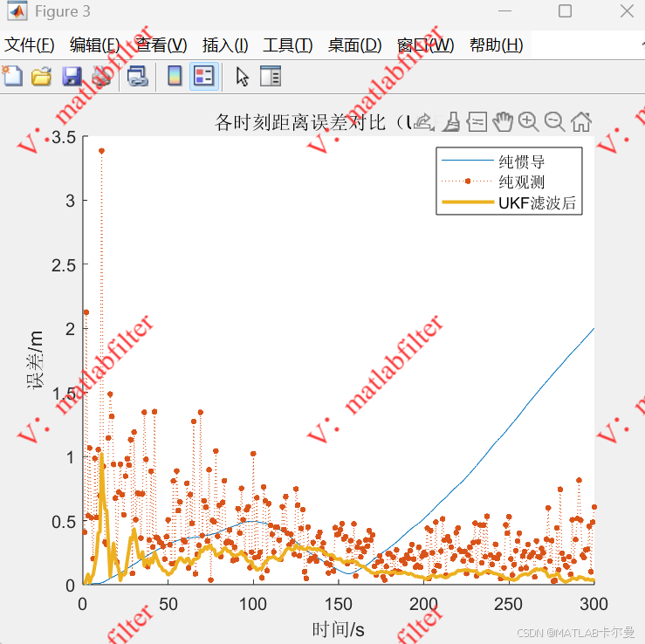Activate the Pan hand tool
The height and width of the screenshot is (644, 645).
[x=503, y=122]
